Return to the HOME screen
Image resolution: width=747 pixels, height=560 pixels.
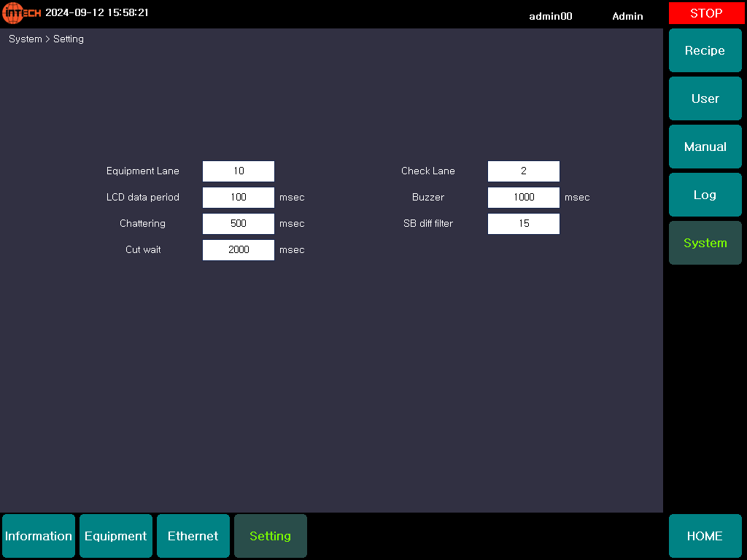click(705, 536)
